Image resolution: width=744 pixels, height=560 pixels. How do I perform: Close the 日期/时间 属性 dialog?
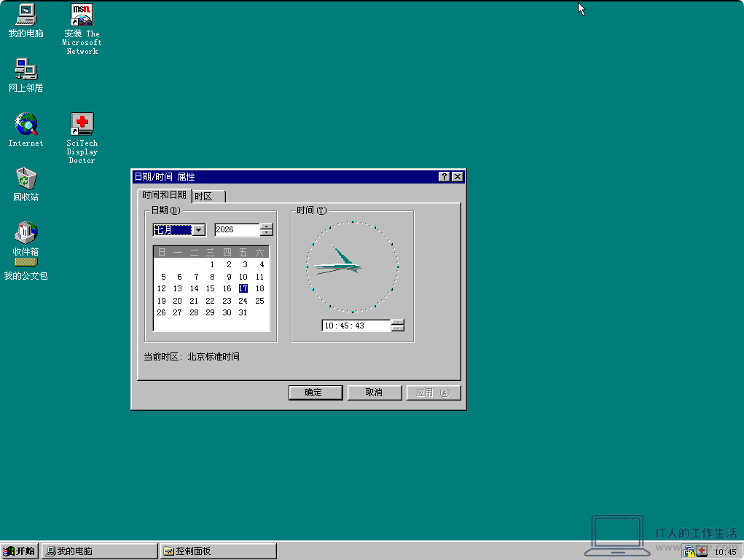tap(458, 177)
